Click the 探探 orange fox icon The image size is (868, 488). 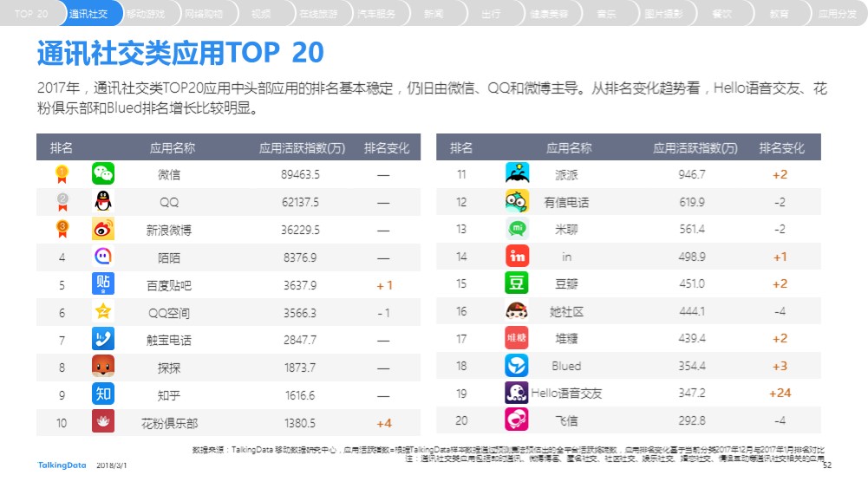tap(103, 367)
